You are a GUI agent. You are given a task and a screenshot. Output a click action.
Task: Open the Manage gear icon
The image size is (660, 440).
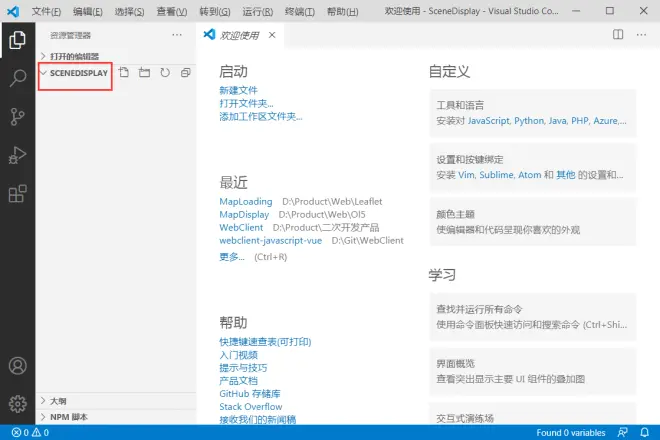(17, 404)
